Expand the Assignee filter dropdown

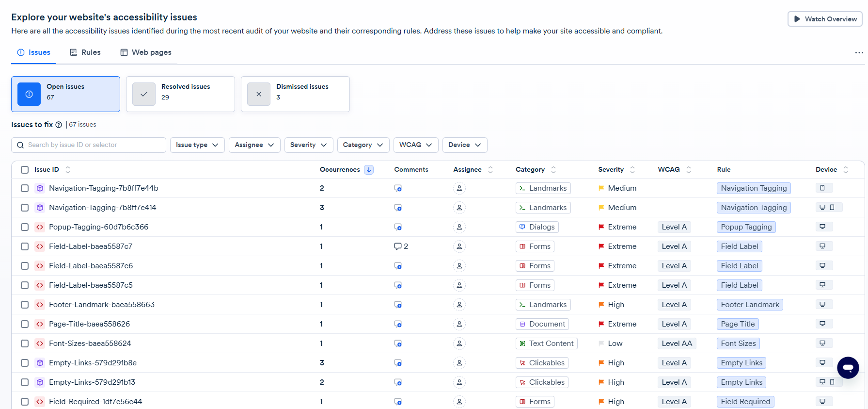point(254,145)
